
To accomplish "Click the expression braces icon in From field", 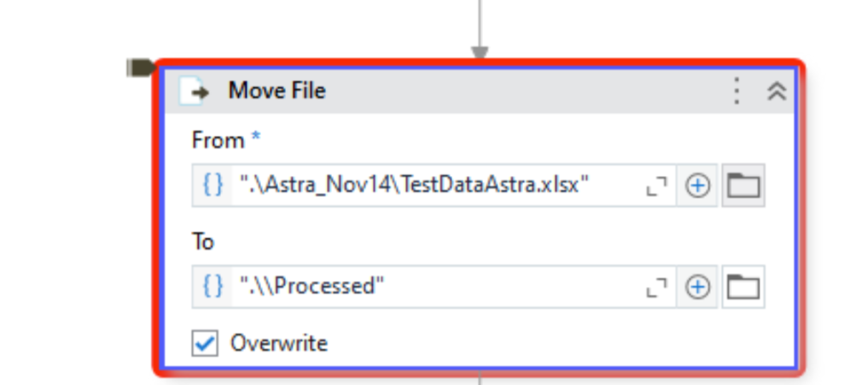I will pos(213,185).
